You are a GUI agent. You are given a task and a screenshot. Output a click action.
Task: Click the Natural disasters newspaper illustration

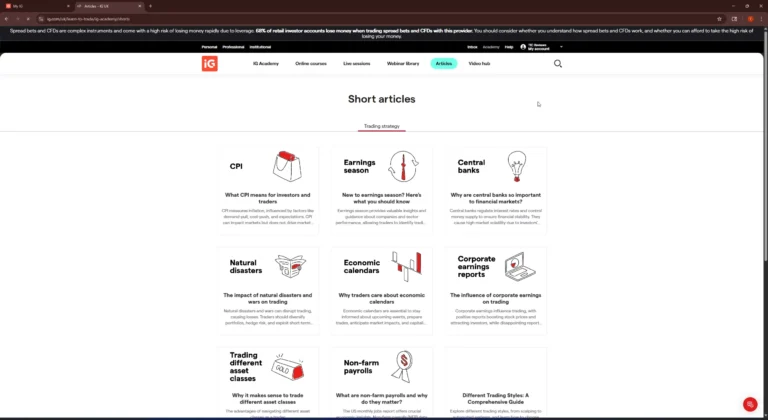tap(290, 267)
